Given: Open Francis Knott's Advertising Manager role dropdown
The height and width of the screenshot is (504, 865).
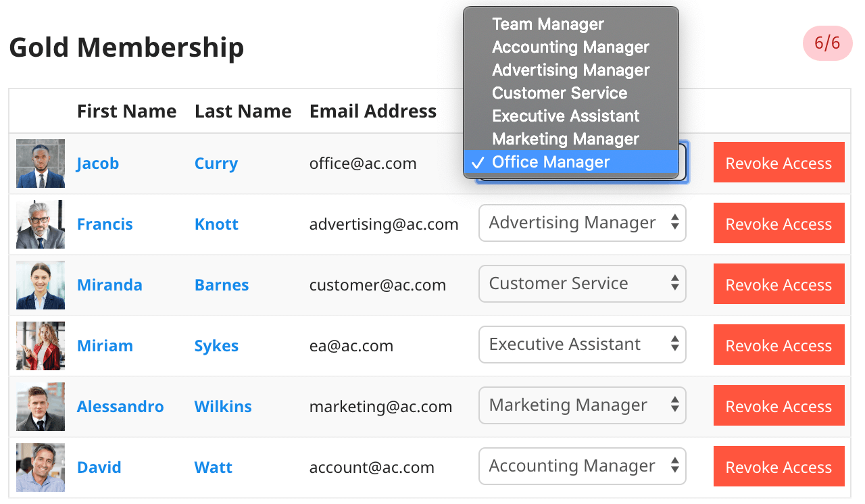Looking at the screenshot, I should [x=582, y=223].
